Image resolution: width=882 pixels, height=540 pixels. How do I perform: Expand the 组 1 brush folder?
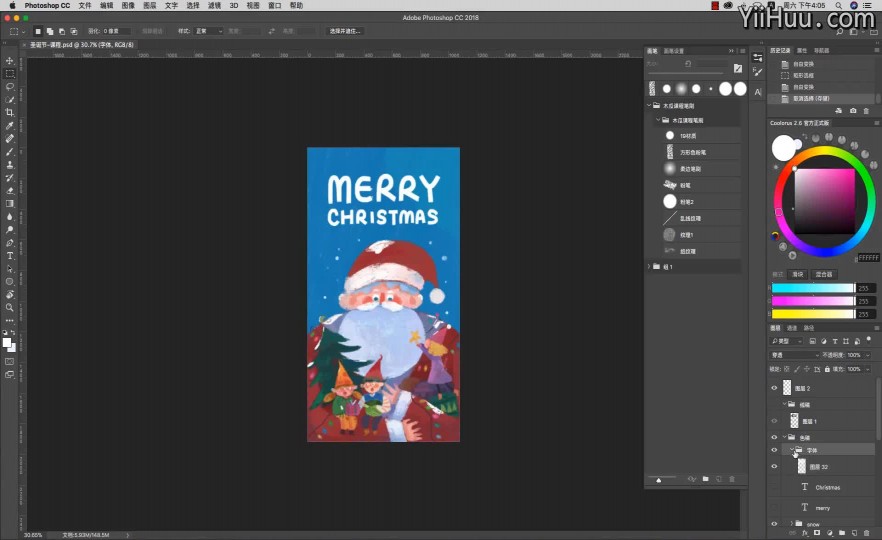[649, 267]
